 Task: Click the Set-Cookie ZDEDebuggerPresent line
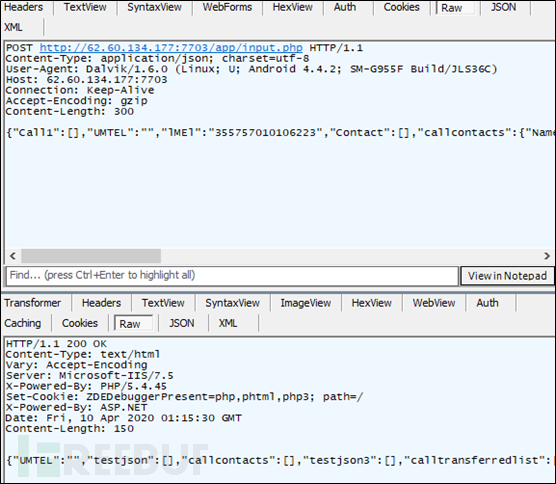(x=185, y=397)
